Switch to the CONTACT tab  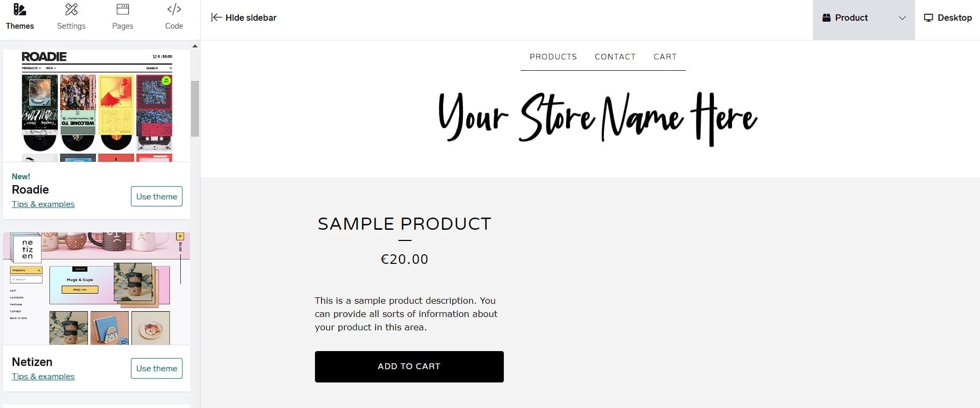tap(615, 56)
